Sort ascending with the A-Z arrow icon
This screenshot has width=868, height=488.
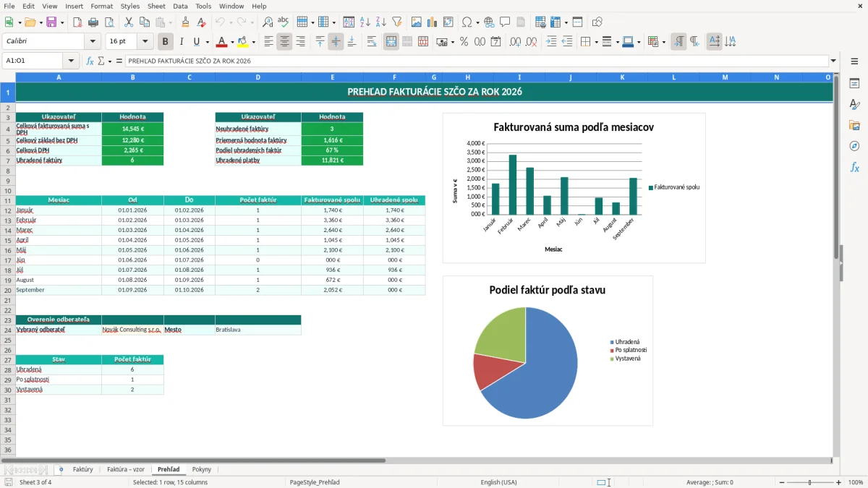pyautogui.click(x=365, y=22)
